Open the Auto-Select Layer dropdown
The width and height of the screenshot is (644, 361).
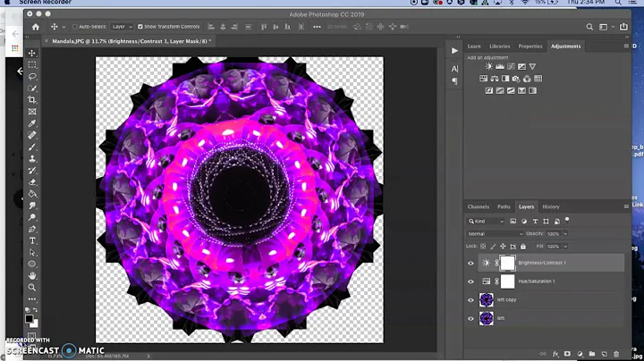pos(122,27)
